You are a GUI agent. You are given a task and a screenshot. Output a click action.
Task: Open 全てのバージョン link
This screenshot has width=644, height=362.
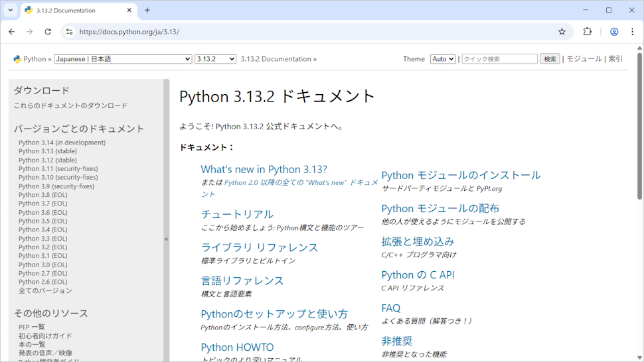(45, 290)
